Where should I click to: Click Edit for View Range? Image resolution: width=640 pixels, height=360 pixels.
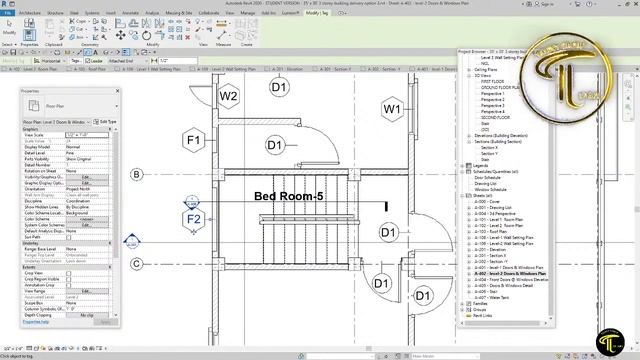pos(87,291)
